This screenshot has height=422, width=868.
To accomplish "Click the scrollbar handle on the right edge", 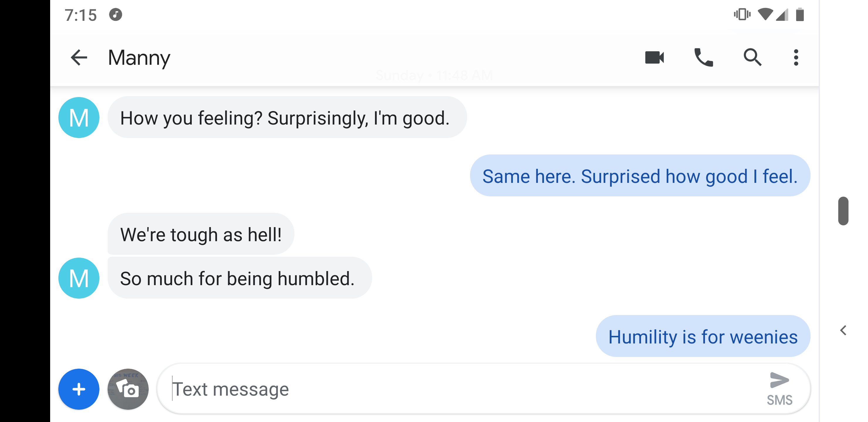I will [x=843, y=211].
